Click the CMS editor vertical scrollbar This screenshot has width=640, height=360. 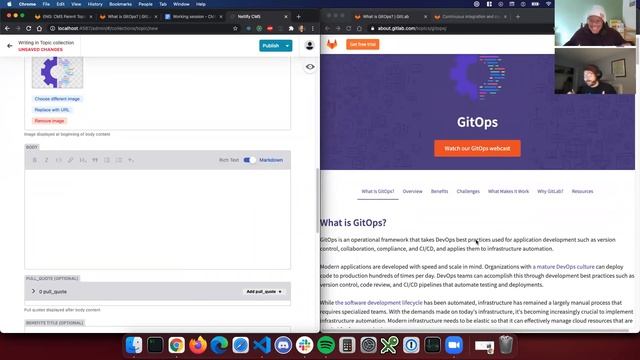click(317, 200)
